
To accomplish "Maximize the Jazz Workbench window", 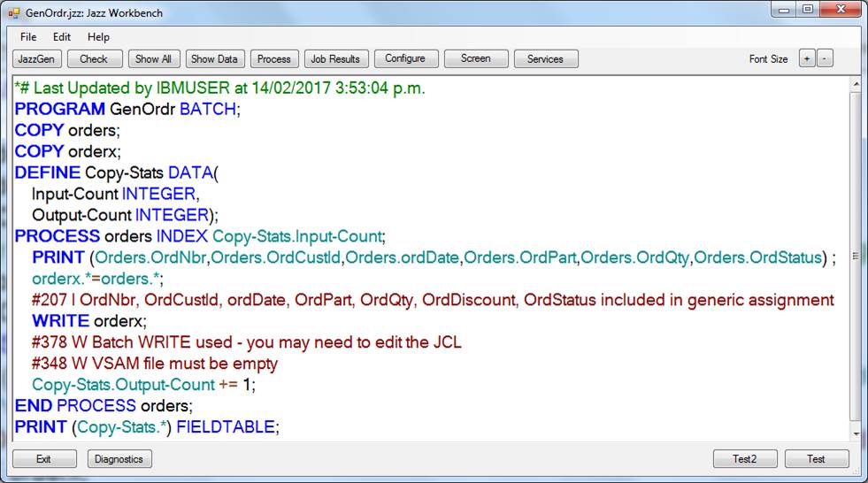I will [x=808, y=10].
